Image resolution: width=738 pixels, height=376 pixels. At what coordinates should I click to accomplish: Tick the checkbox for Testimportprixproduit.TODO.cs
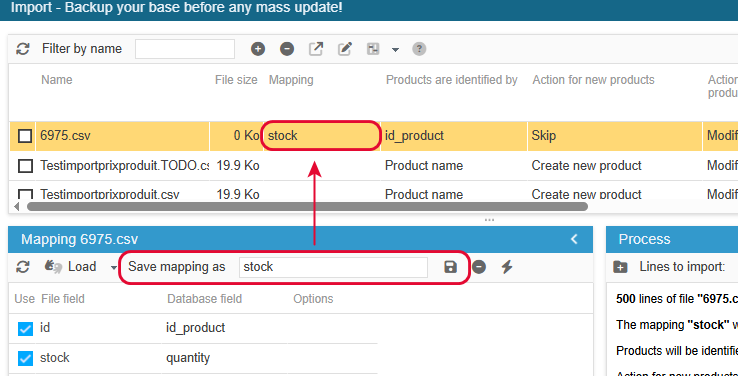[24, 166]
